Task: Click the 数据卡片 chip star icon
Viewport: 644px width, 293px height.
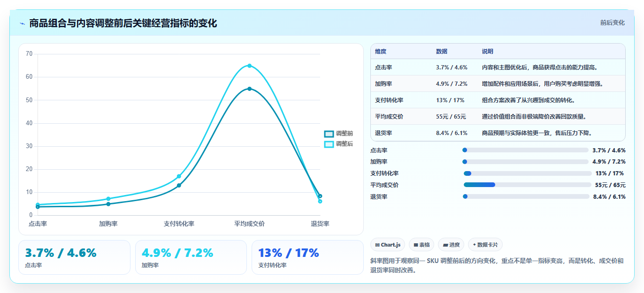Action: pos(475,245)
